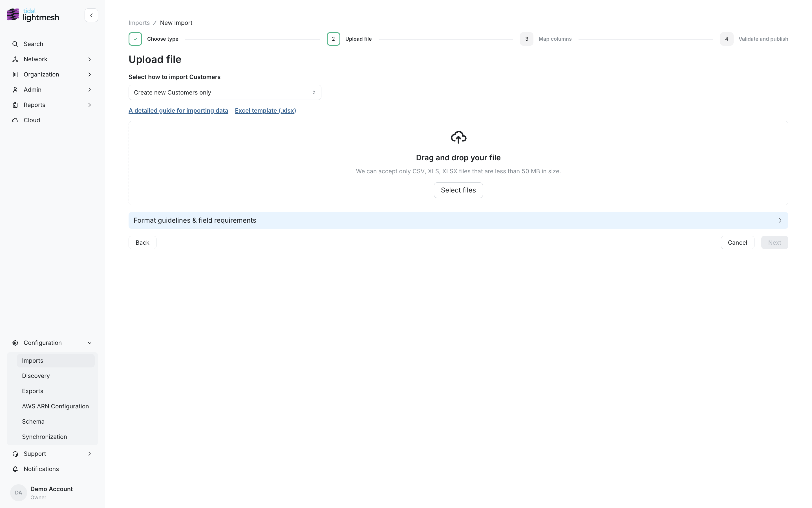
Task: Click step 2 Upload file indicator
Action: [x=334, y=39]
